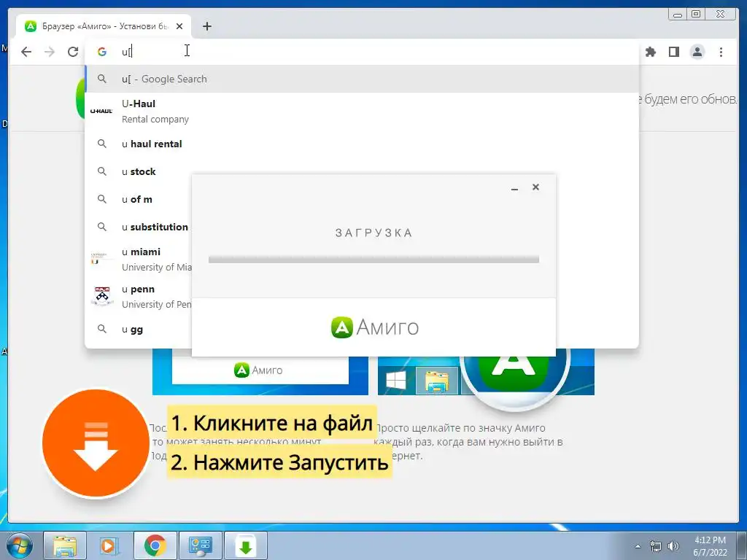Close the Амиго browser tab
747x560 pixels.
pyautogui.click(x=179, y=26)
